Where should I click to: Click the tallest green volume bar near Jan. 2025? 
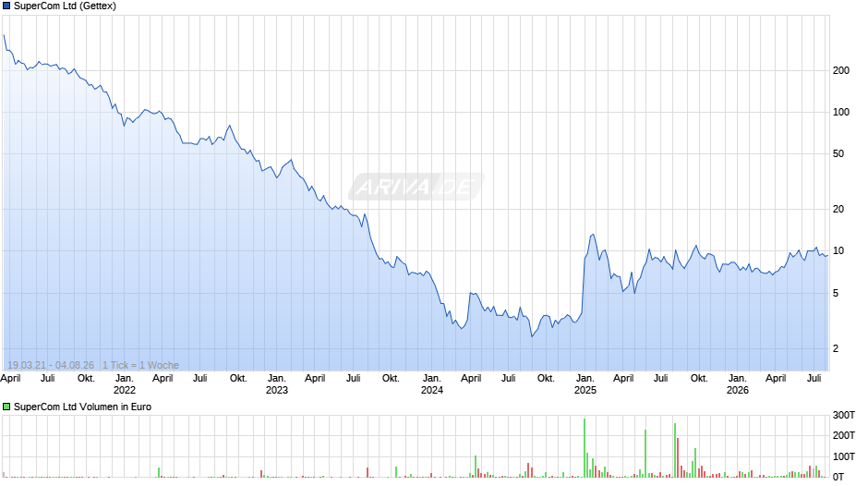[585, 448]
